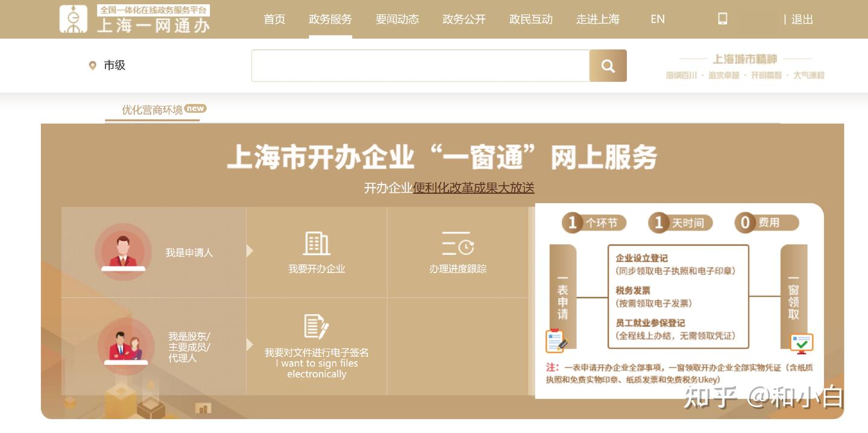The height and width of the screenshot is (433, 868).
Task: Click the shareholder/agent avatar icon
Action: (x=126, y=346)
